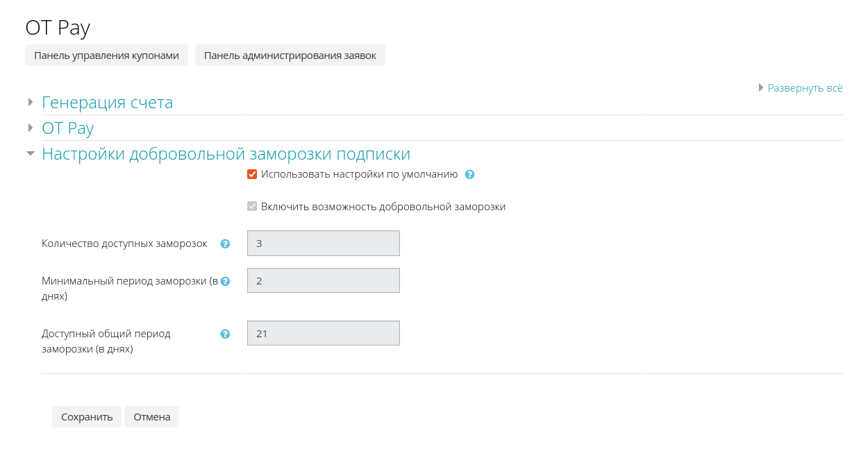The image size is (868, 451).
Task: Toggle 'Использовать настройки по умолчанию' checkbox
Action: tap(252, 174)
